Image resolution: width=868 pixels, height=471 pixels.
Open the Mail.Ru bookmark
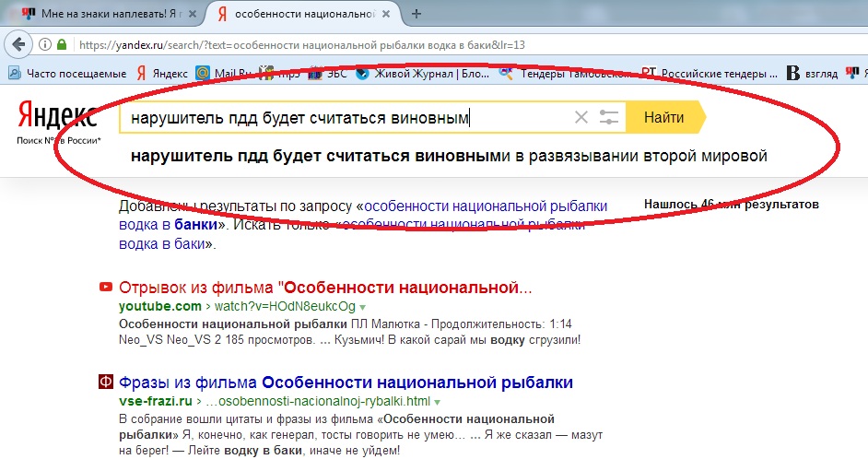pyautogui.click(x=224, y=73)
